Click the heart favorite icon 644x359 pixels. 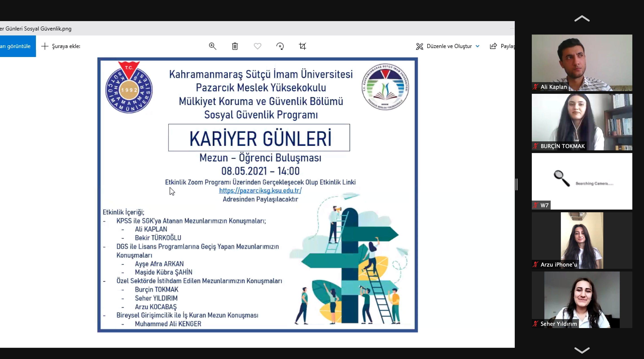[x=258, y=46]
